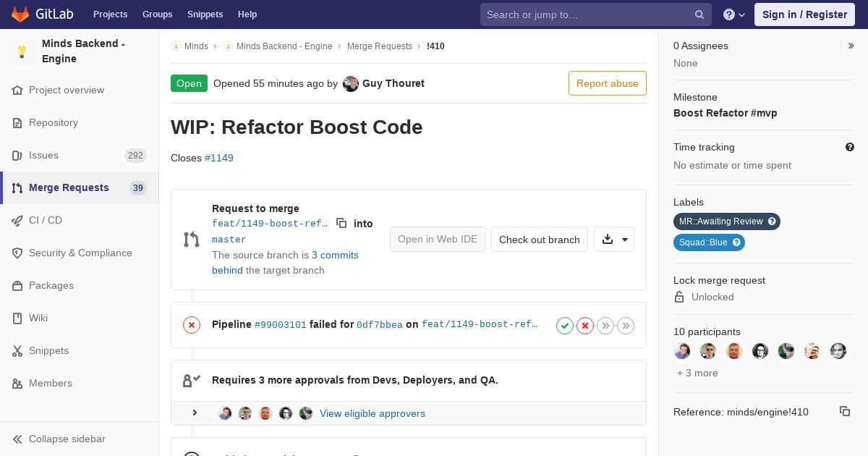Collapse the right sidebar with double chevron
Screen dimensions: 868x456
[851, 46]
